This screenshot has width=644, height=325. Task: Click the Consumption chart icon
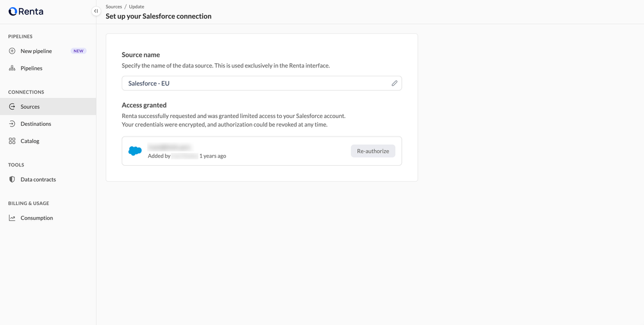[x=12, y=218]
